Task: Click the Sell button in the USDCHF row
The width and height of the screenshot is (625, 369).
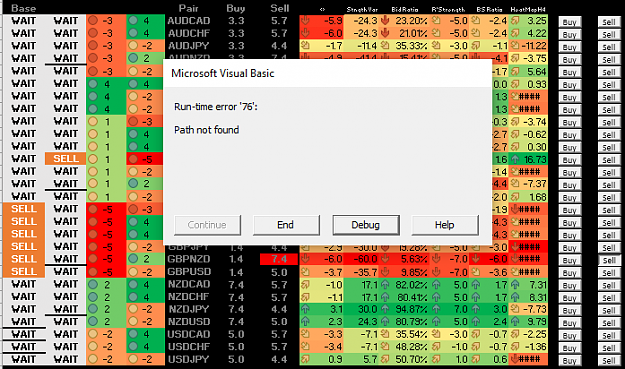Action: (x=609, y=348)
